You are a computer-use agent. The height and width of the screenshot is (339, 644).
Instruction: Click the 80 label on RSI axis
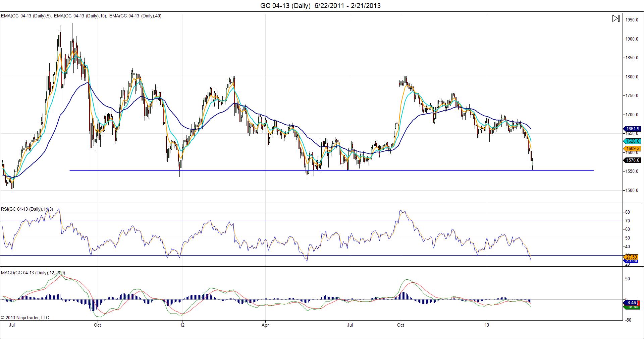pos(627,212)
